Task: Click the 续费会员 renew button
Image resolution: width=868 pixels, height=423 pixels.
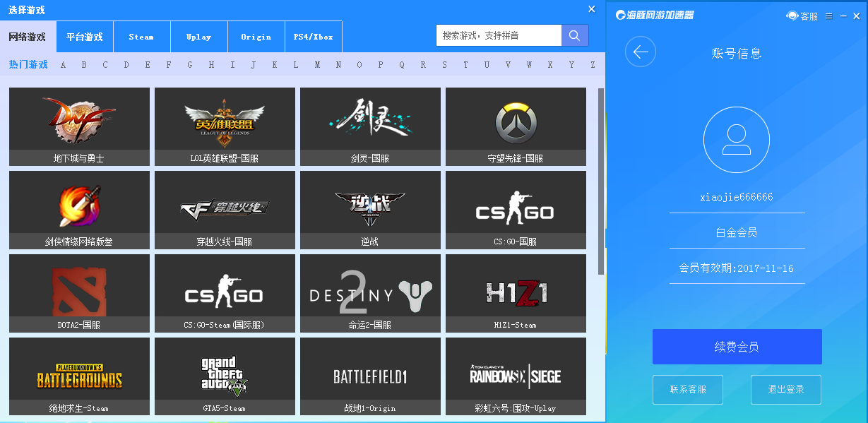Action: click(x=736, y=347)
